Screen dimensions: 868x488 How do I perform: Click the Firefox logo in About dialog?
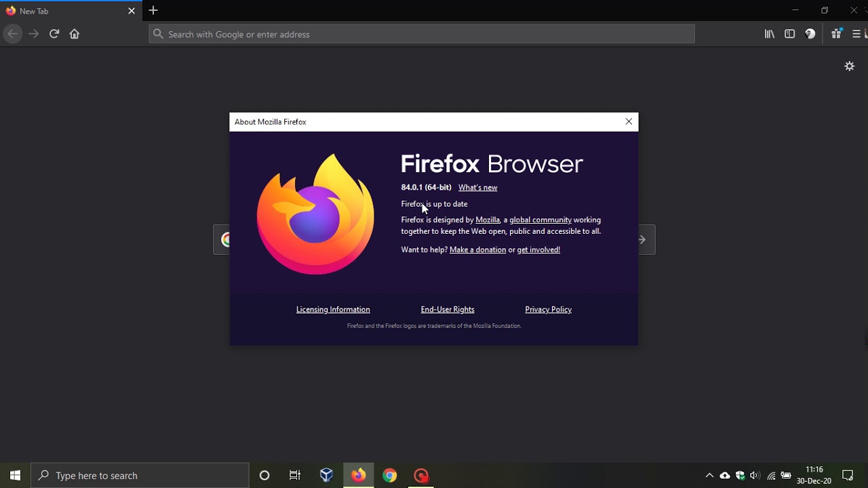pyautogui.click(x=315, y=214)
